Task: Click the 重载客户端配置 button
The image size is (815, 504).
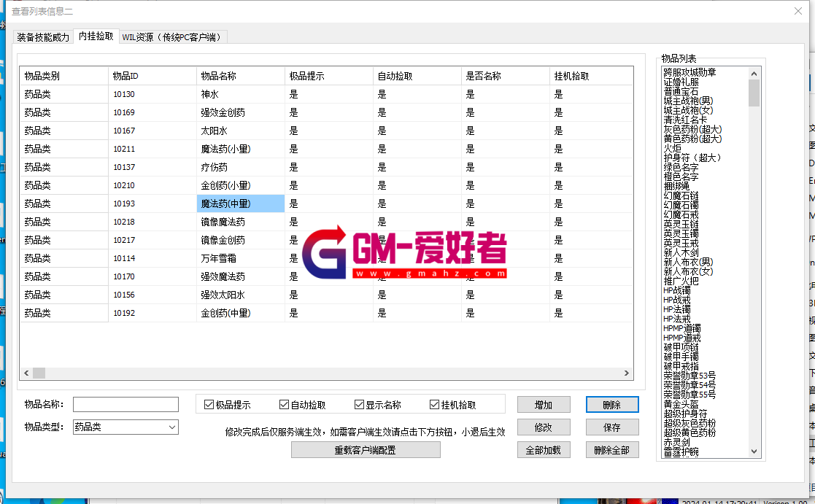Action: 366,450
